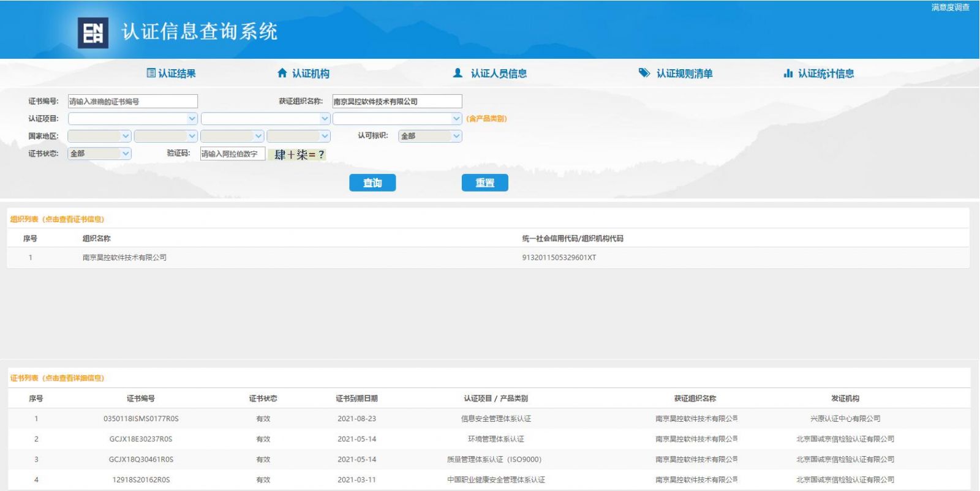
Task: Open the 认可标识 dropdown
Action: pyautogui.click(x=429, y=136)
